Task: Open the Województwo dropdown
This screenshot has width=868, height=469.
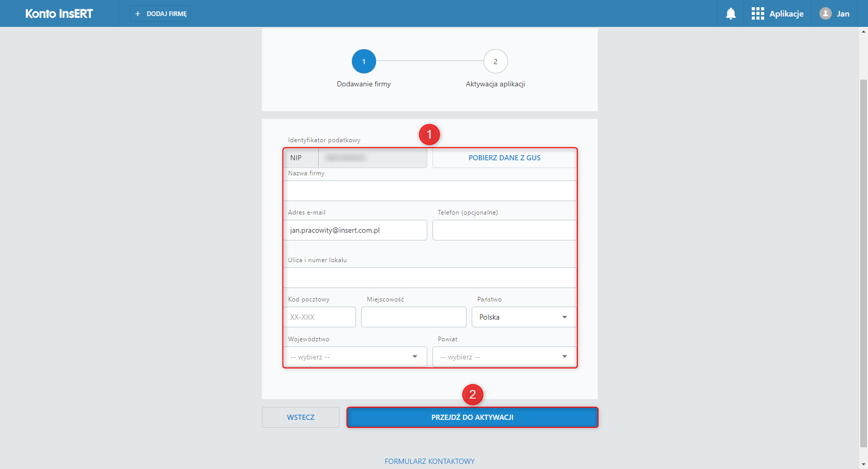Action: pos(355,357)
